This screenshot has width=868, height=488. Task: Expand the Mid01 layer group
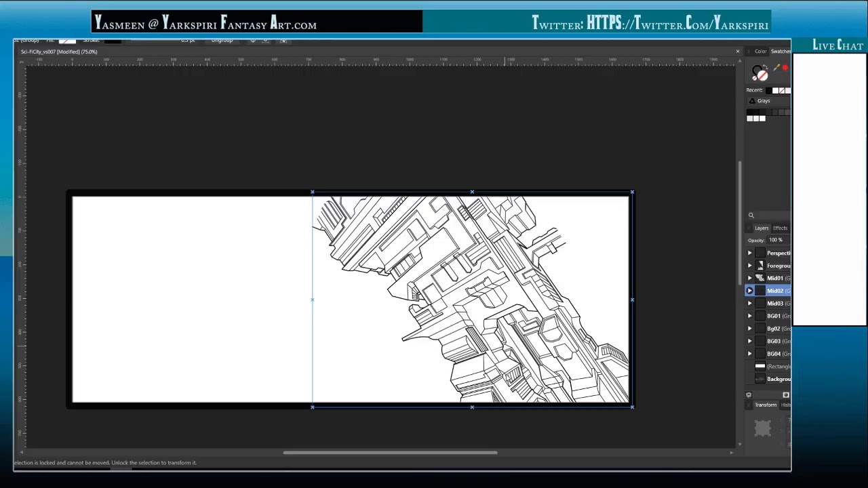(x=750, y=278)
